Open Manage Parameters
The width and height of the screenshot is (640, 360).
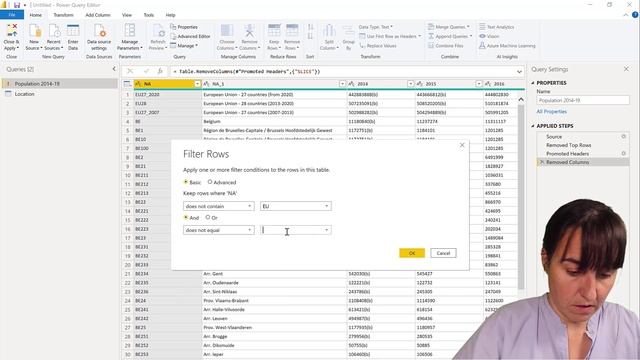coord(130,37)
